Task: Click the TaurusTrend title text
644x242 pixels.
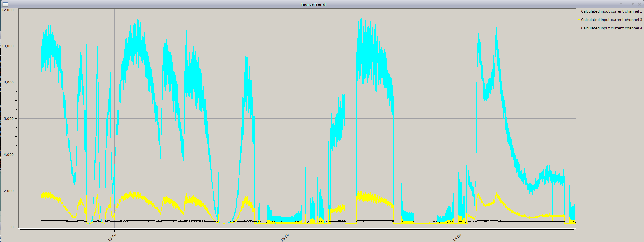Action: (x=313, y=4)
